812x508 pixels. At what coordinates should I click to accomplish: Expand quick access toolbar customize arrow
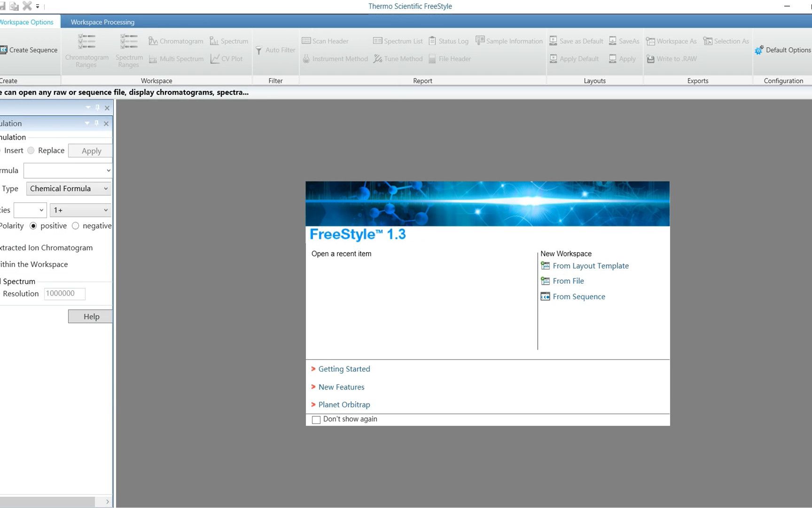click(38, 7)
